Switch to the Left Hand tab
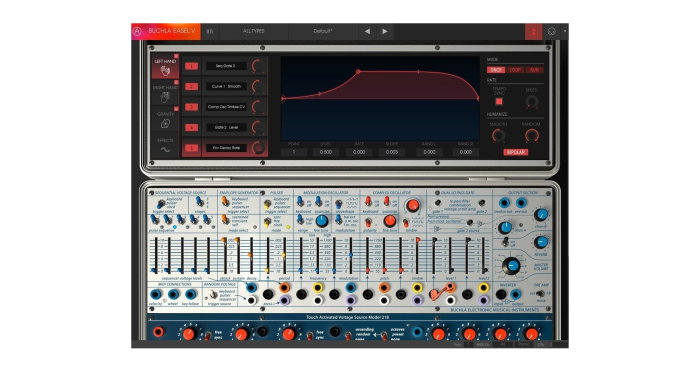Screen dimensions: 700x372 165,66
